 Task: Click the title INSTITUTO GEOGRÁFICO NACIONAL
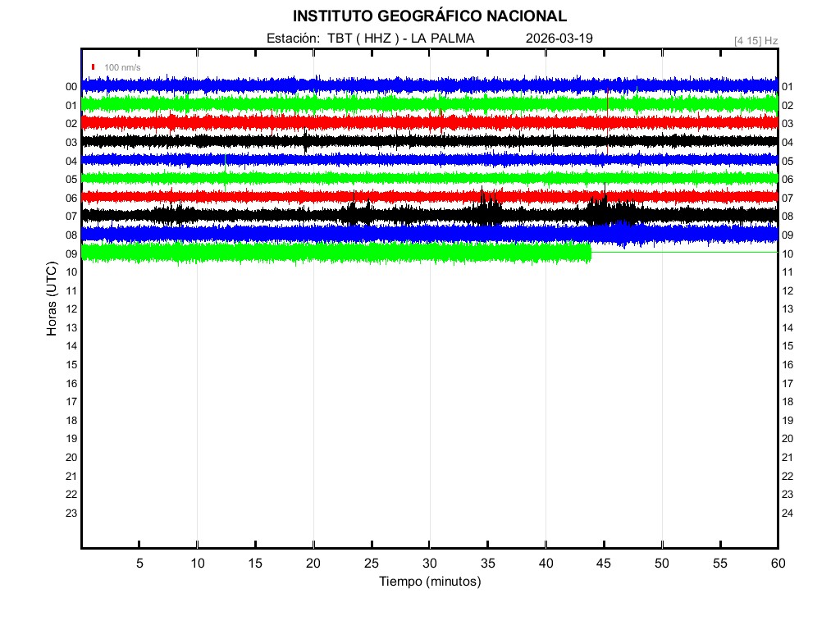[429, 16]
